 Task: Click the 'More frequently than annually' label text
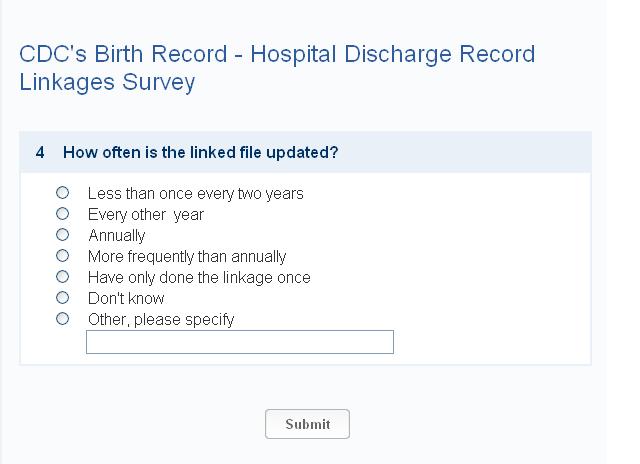coord(187,257)
